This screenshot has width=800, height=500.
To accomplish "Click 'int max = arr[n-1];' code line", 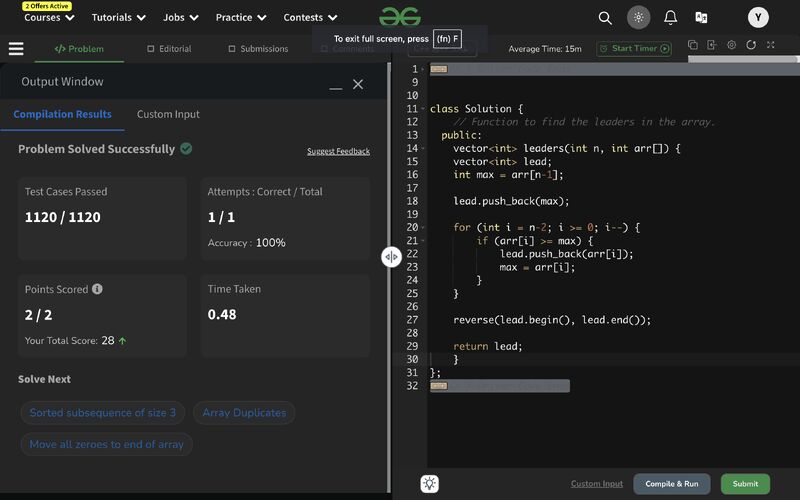I will tap(508, 174).
